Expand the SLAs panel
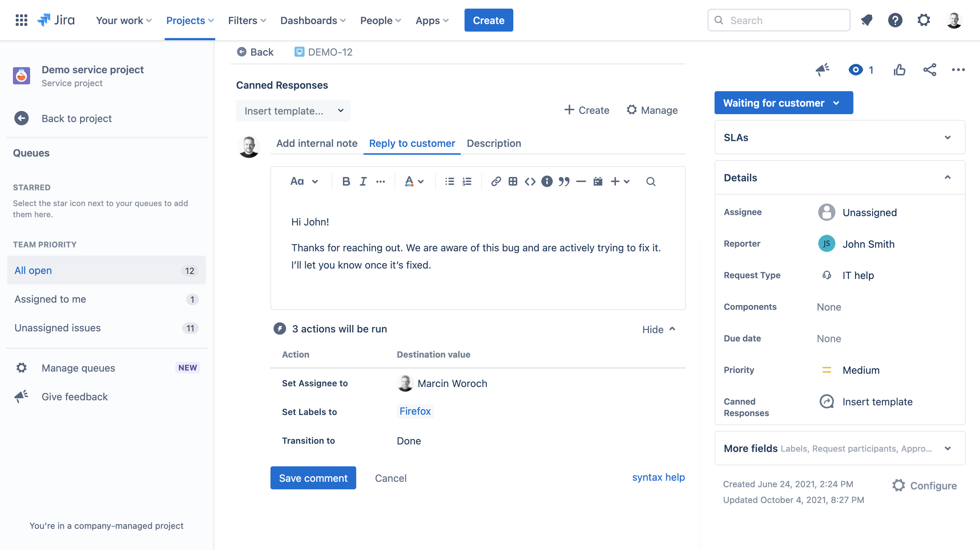The image size is (980, 550). pyautogui.click(x=947, y=137)
